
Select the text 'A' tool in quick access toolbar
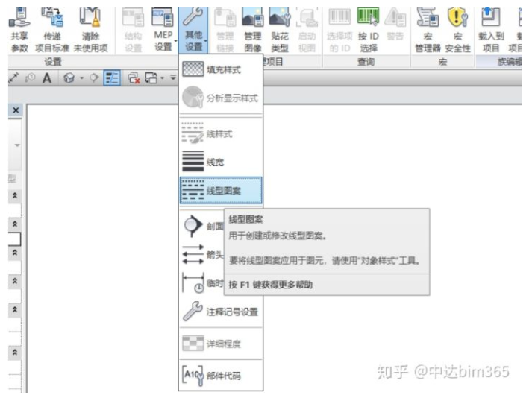[46, 77]
